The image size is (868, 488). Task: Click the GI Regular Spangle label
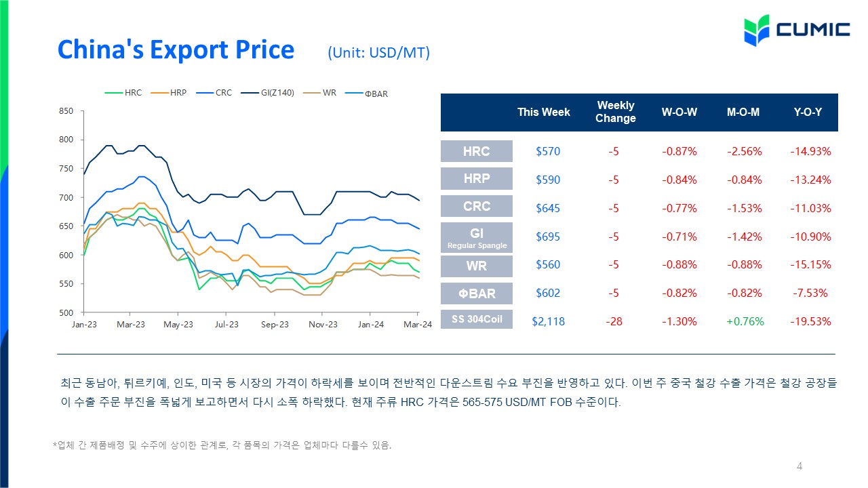[476, 237]
